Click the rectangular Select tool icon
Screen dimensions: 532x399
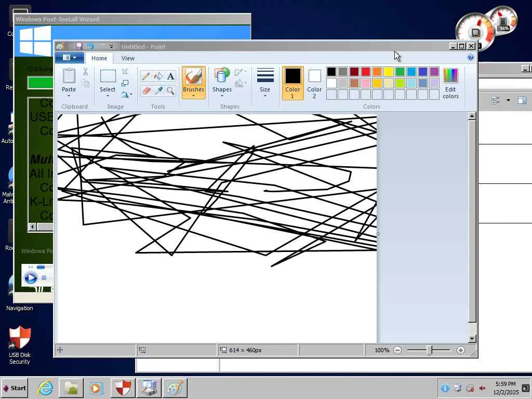(108, 76)
